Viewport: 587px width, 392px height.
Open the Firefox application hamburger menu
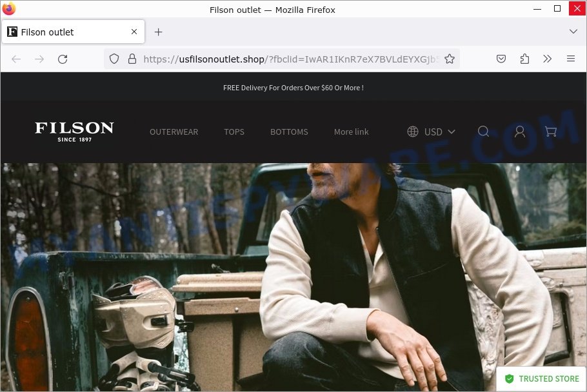(571, 59)
